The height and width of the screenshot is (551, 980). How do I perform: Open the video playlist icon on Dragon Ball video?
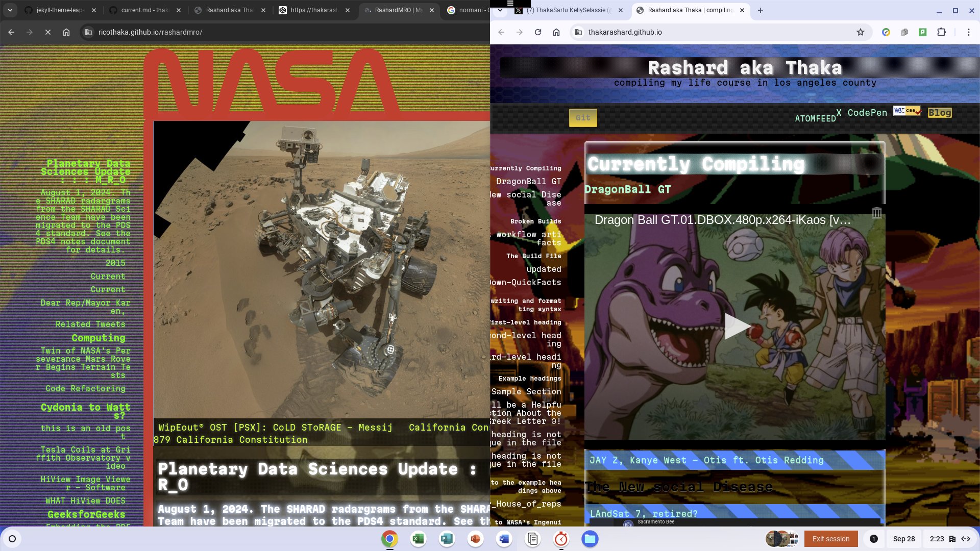tap(876, 213)
